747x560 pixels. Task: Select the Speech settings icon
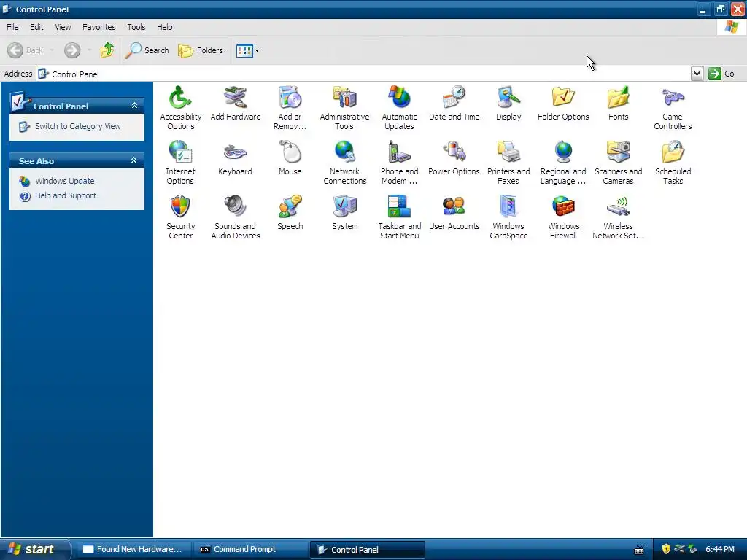click(x=290, y=206)
